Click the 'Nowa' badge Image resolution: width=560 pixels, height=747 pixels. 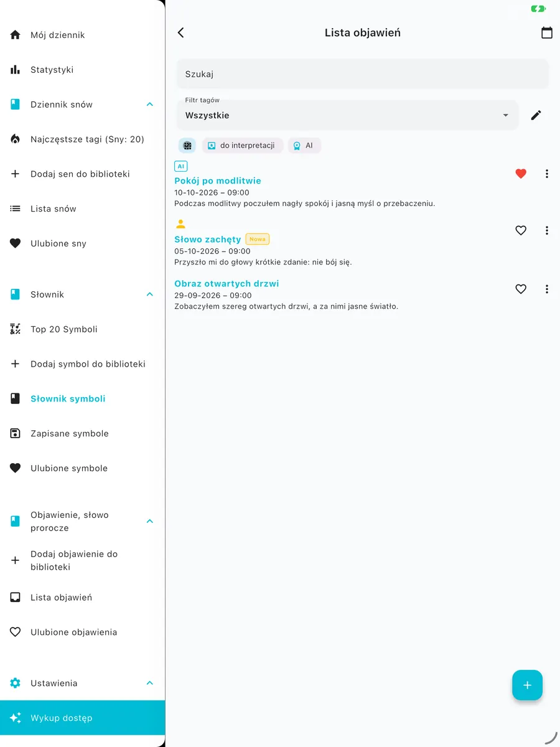(258, 239)
